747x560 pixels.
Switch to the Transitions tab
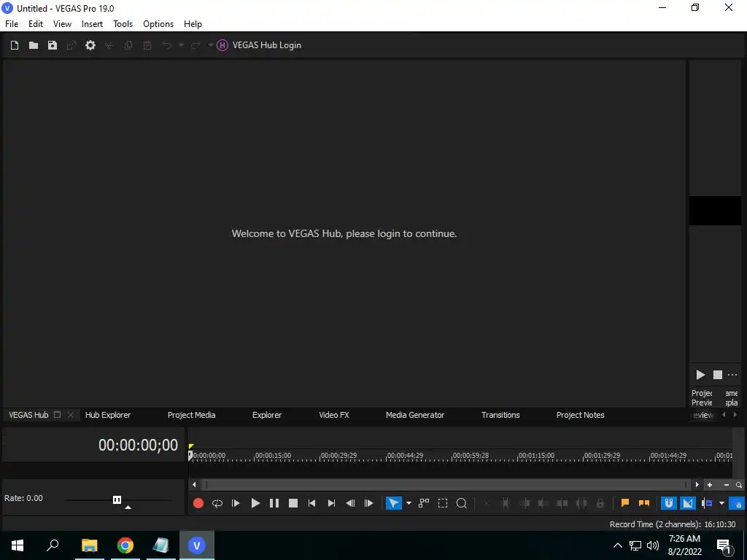click(x=500, y=415)
